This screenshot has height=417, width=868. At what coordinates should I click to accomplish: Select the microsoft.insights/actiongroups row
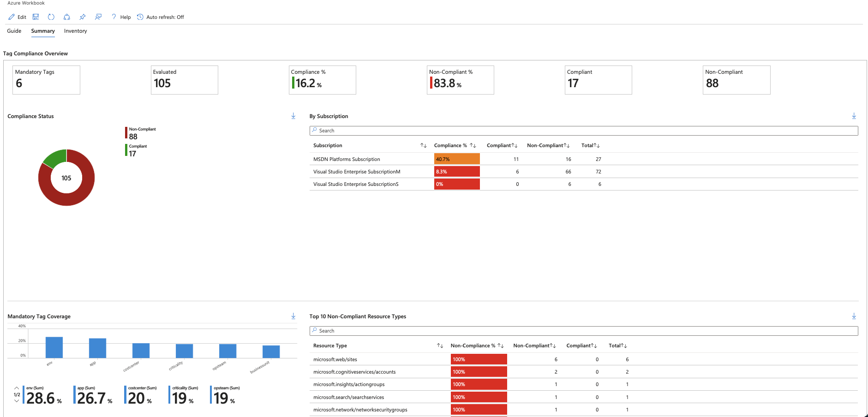point(584,384)
